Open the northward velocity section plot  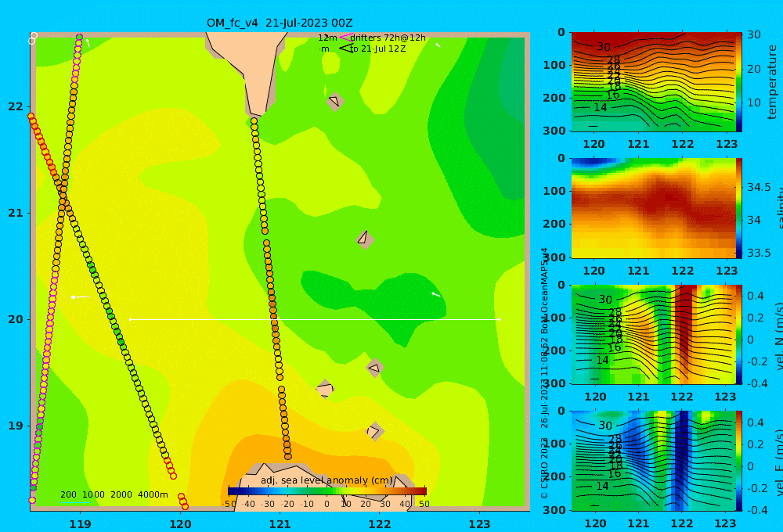point(653,334)
